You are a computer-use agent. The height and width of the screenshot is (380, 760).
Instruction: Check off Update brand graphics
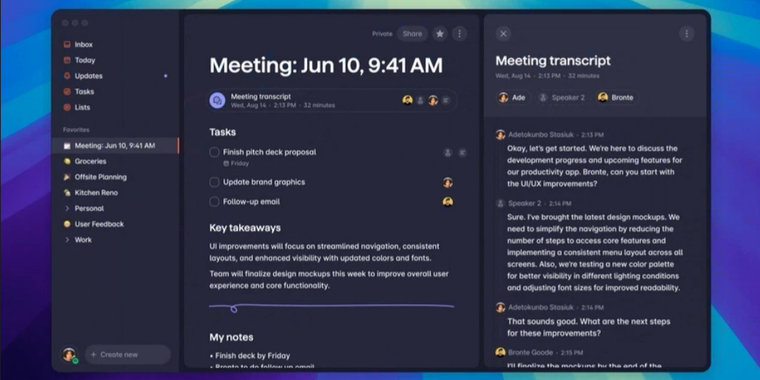click(214, 182)
